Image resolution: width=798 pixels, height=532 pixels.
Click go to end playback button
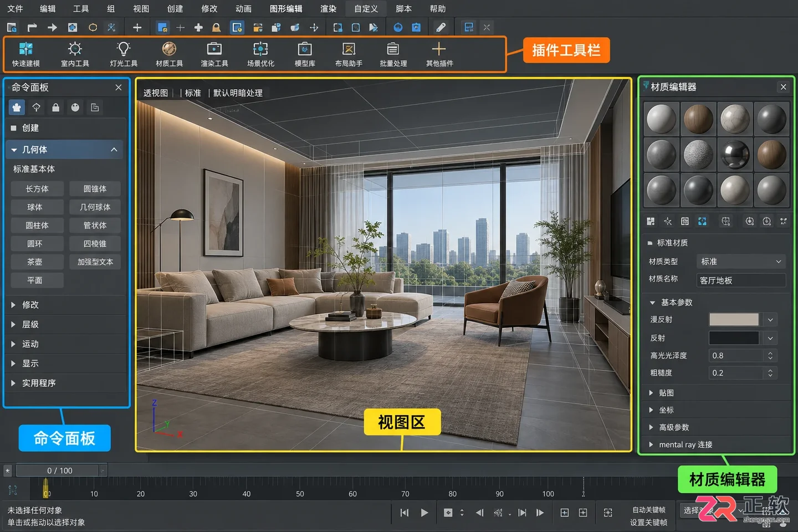click(522, 513)
